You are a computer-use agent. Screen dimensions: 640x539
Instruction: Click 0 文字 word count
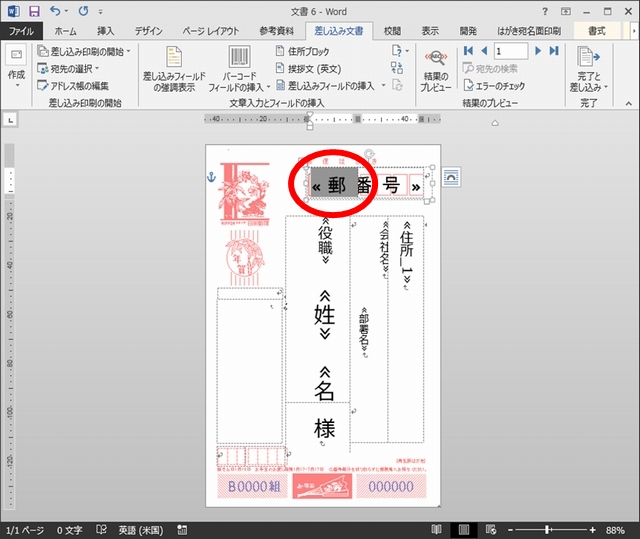pos(69,530)
